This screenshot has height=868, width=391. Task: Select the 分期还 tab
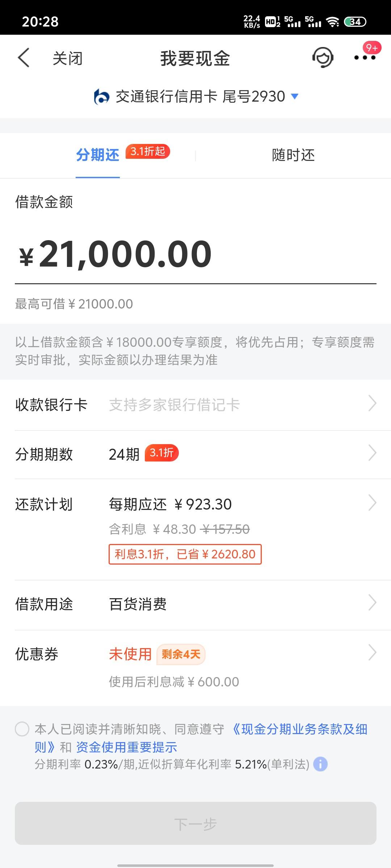98,155
